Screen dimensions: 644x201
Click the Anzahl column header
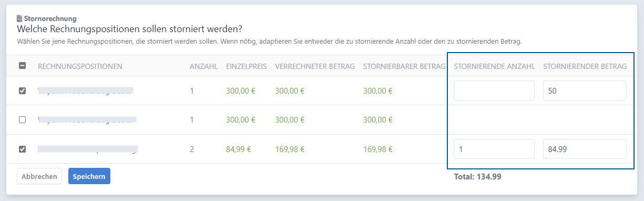(204, 66)
